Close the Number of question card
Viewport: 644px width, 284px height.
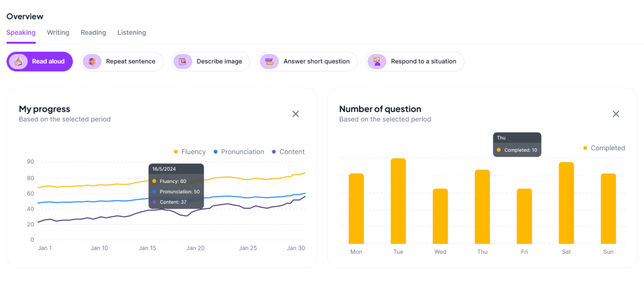(x=616, y=114)
